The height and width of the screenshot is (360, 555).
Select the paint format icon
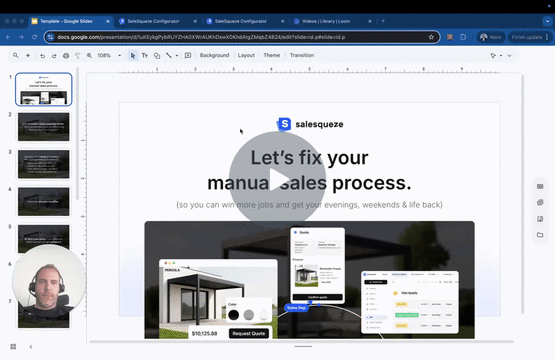78,56
